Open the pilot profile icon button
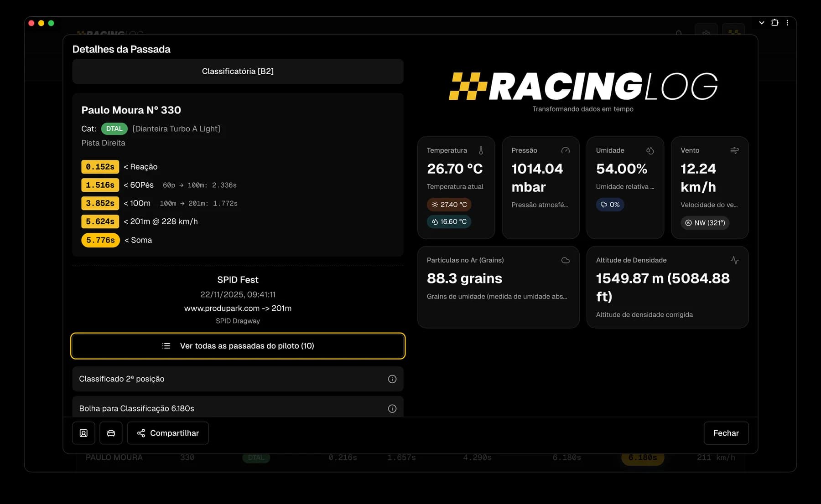This screenshot has width=821, height=504. (x=83, y=433)
